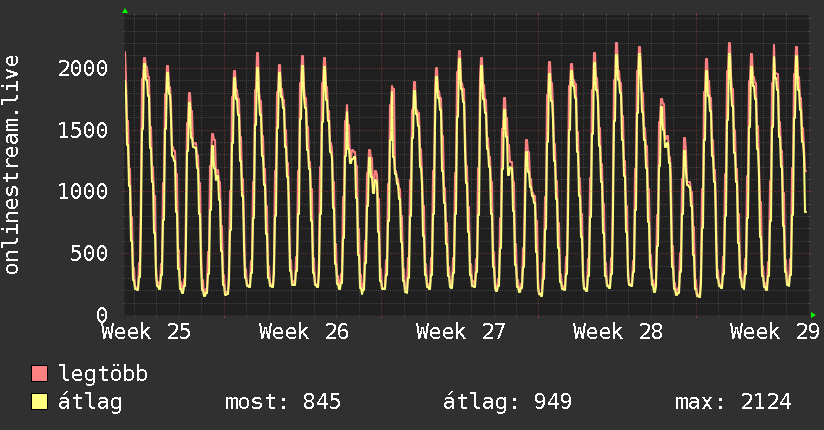Screen dimensions: 824x430
Task: Click the most: 845 current value
Action: 283,402
